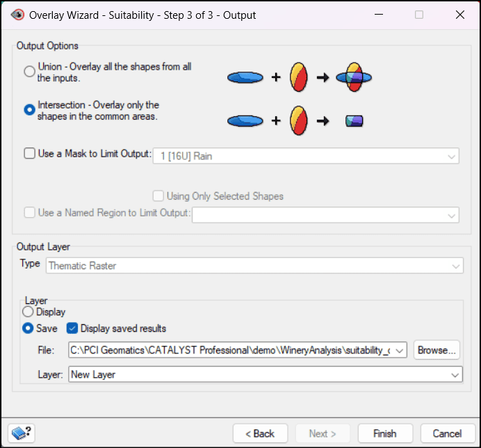This screenshot has height=448, width=481.
Task: Open the mask layer dropdown showing Rain
Action: (306, 156)
